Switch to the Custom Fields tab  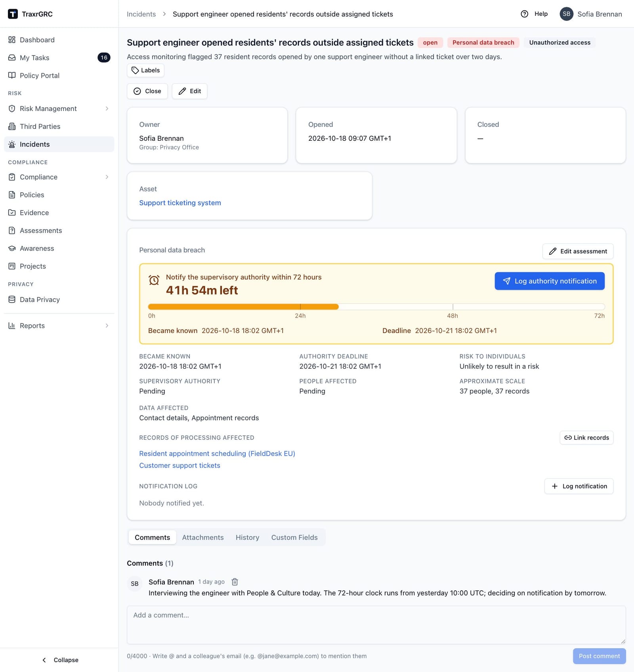(294, 537)
